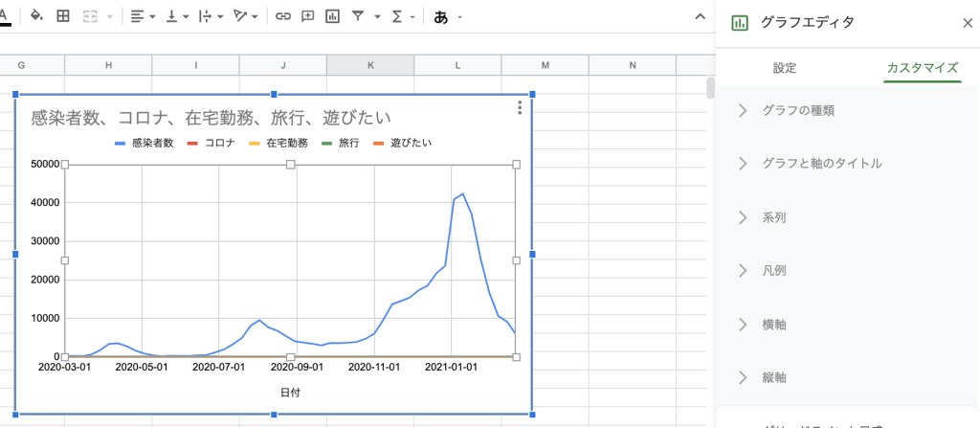Viewport: 980px width, 428px height.
Task: Select column I header
Action: (x=196, y=65)
